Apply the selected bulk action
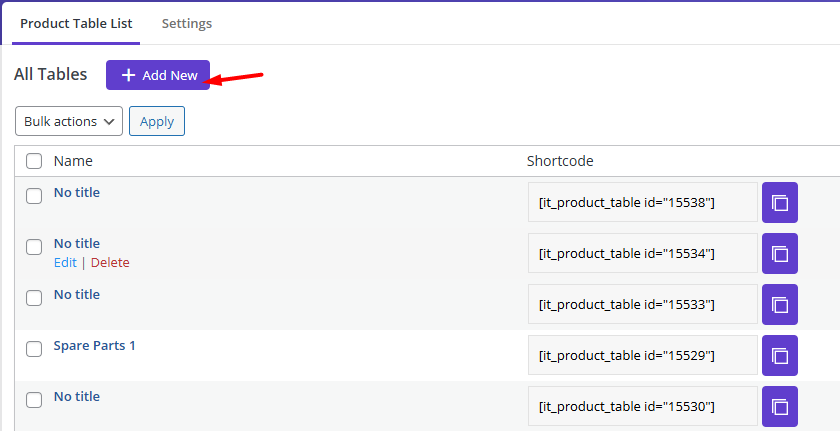 [157, 121]
